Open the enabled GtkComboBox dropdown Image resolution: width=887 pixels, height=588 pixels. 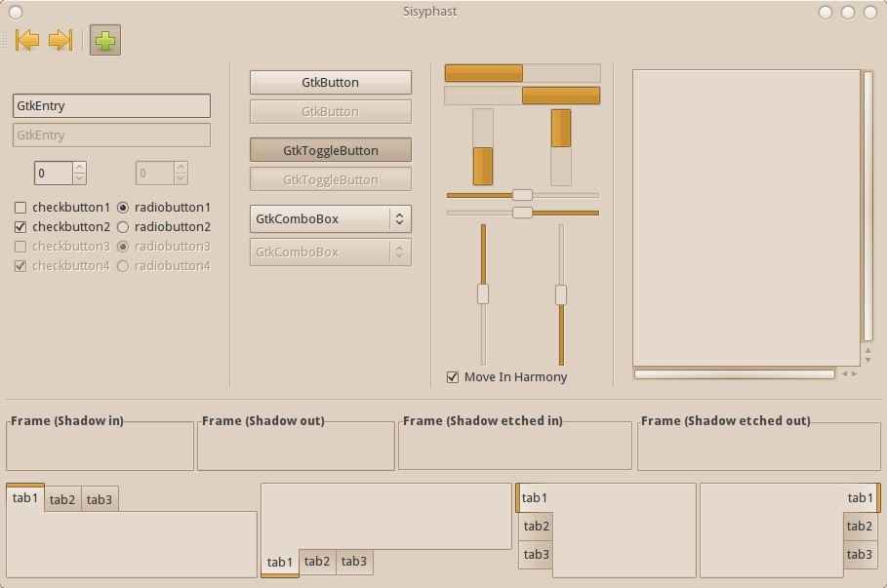[331, 218]
